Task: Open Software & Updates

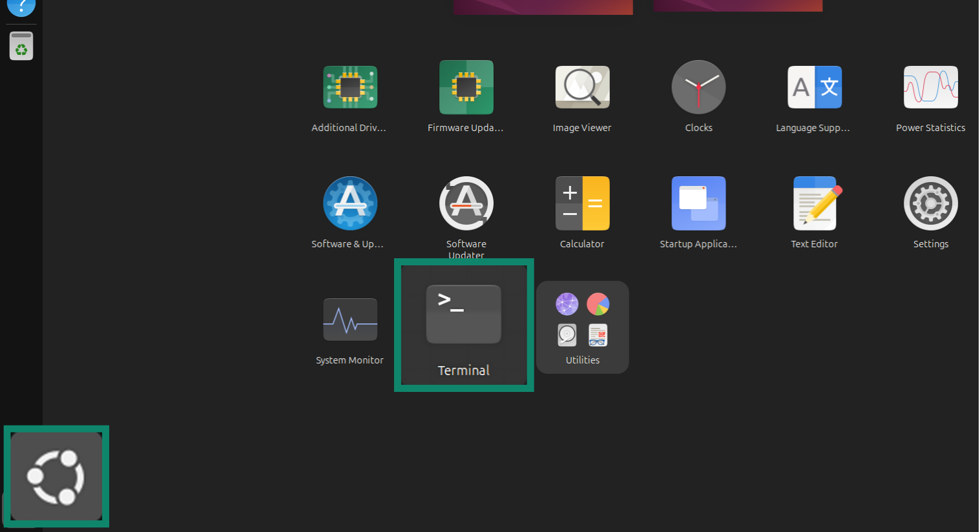Action: coord(349,203)
